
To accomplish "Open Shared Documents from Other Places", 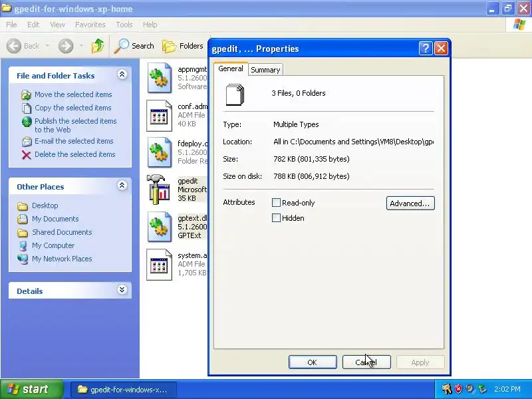I will point(62,232).
